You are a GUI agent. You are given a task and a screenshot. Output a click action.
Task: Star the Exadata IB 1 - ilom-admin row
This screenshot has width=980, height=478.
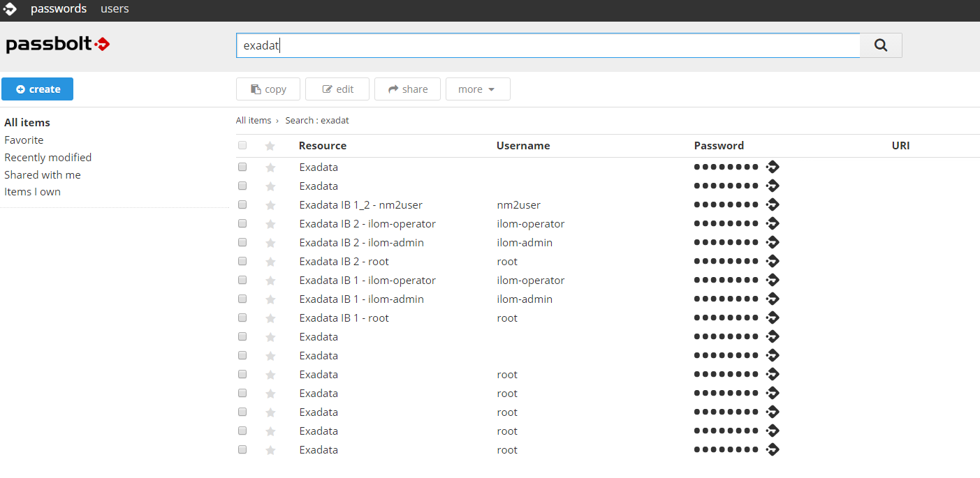270,299
